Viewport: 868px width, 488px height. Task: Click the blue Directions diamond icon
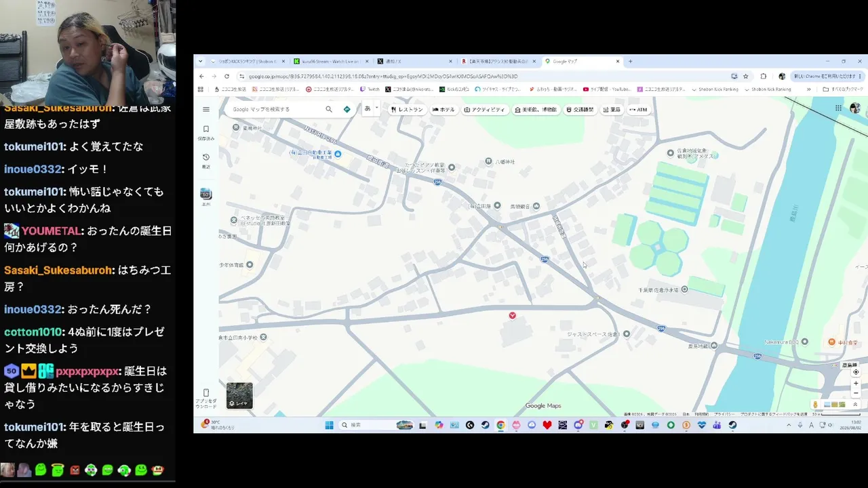click(347, 109)
